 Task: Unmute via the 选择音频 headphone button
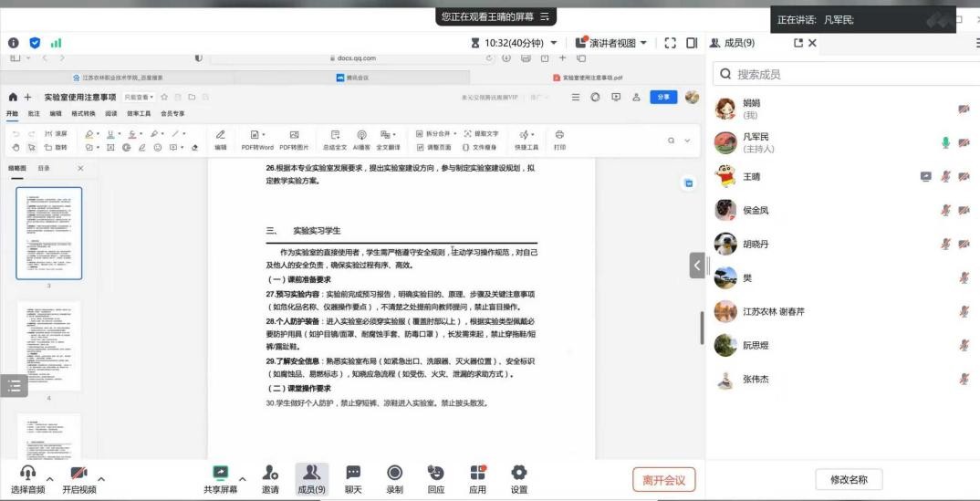coord(27,473)
